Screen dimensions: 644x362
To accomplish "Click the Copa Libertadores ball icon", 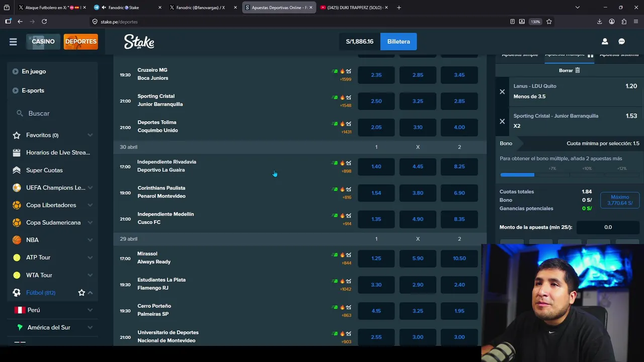I will [x=17, y=205].
